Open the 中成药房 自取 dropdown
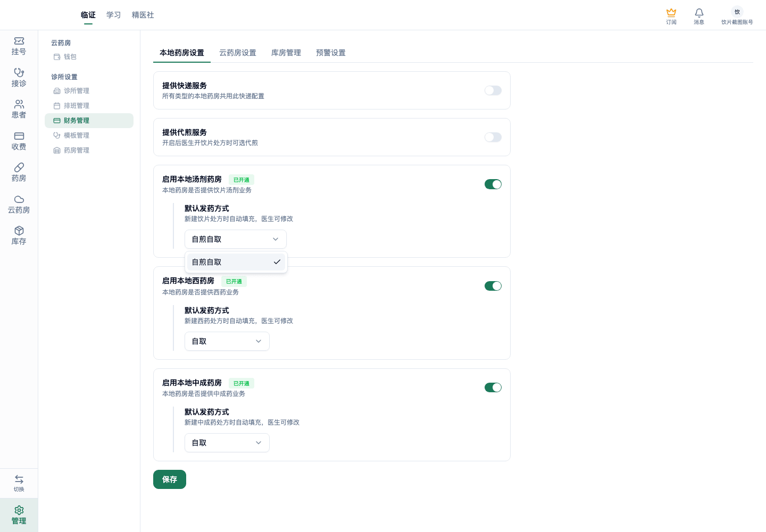The image size is (766, 532). [227, 443]
